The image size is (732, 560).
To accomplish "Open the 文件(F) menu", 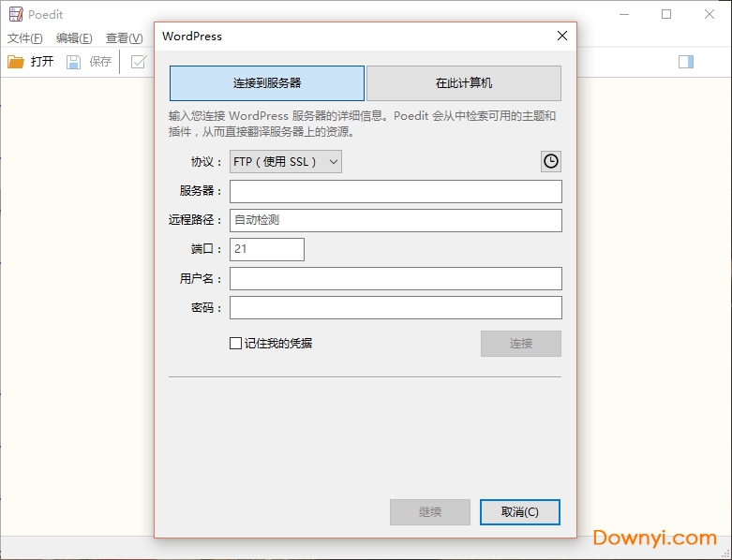I will point(25,38).
